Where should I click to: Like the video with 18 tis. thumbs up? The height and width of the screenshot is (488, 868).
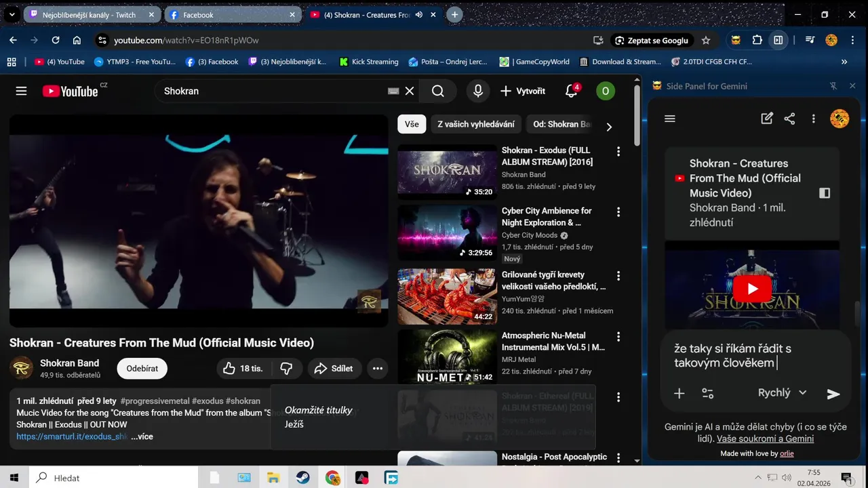click(x=243, y=368)
